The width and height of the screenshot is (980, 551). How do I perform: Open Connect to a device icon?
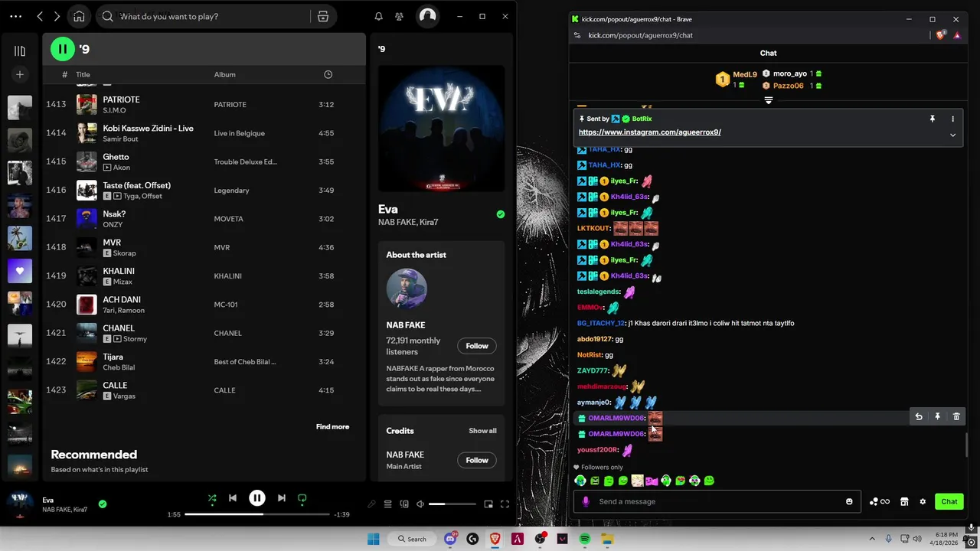point(404,504)
